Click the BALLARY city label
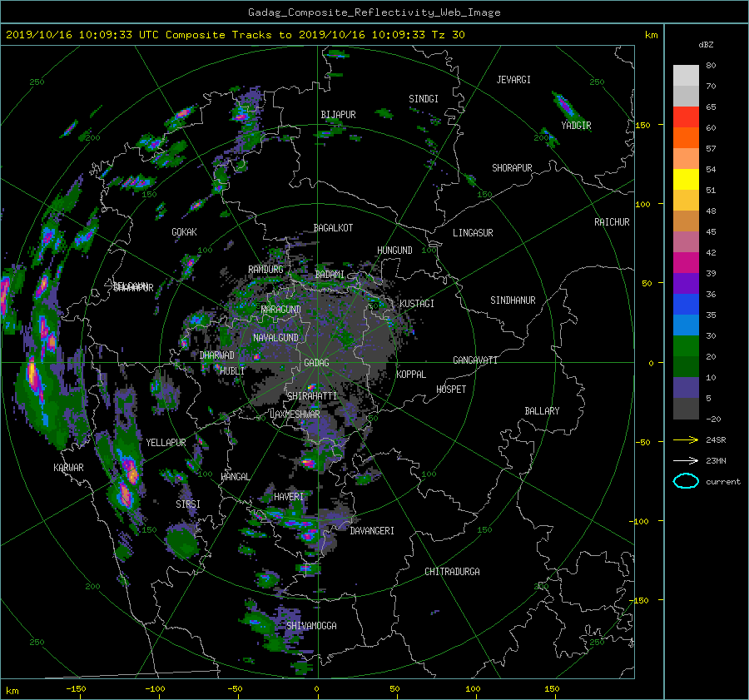Viewport: 749px width, 700px height. pos(542,411)
